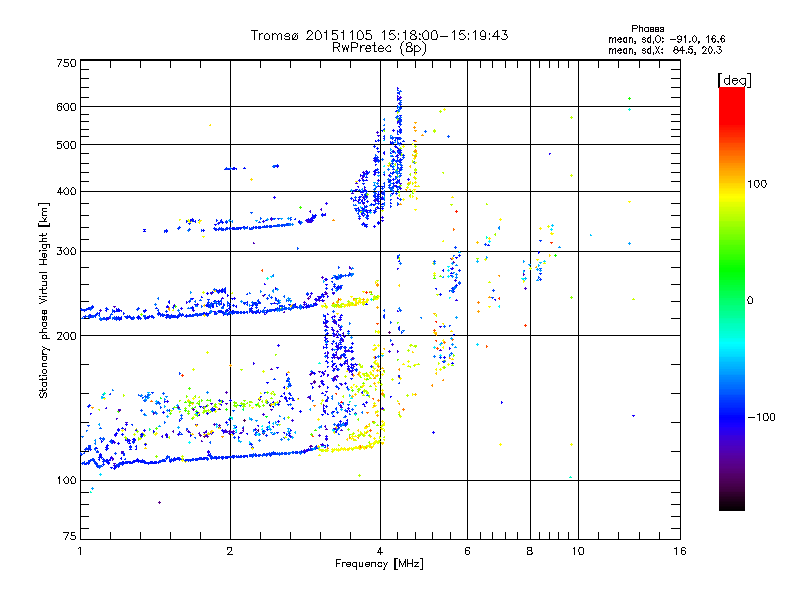This screenshot has width=800, height=600.
Task: Click the y-axis tick label '400'
Action: pyautogui.click(x=66, y=192)
